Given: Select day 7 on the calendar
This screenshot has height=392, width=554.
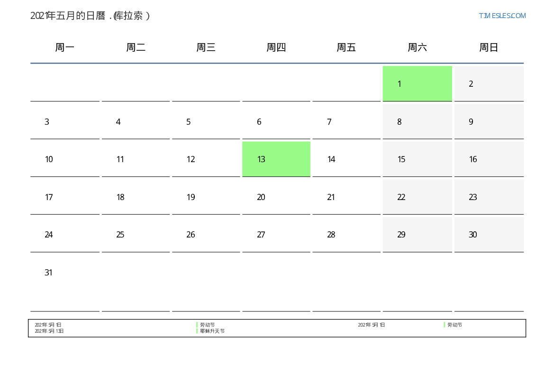Looking at the screenshot, I should pyautogui.click(x=346, y=121).
